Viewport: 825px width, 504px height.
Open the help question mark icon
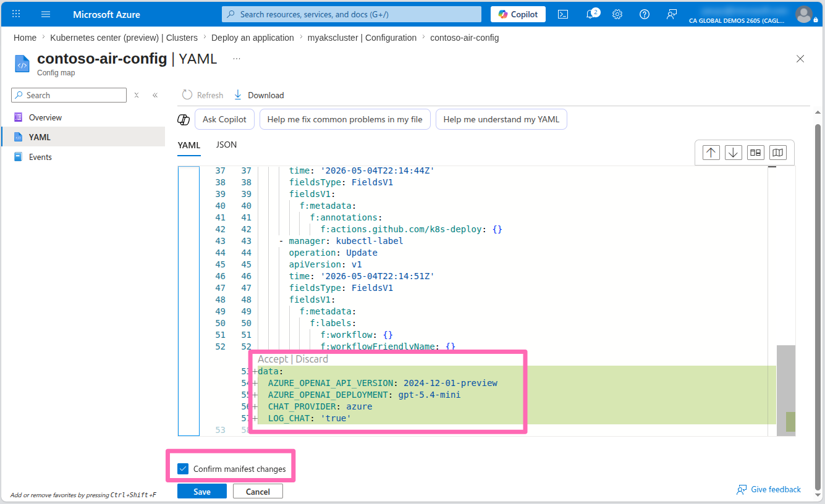[645, 14]
